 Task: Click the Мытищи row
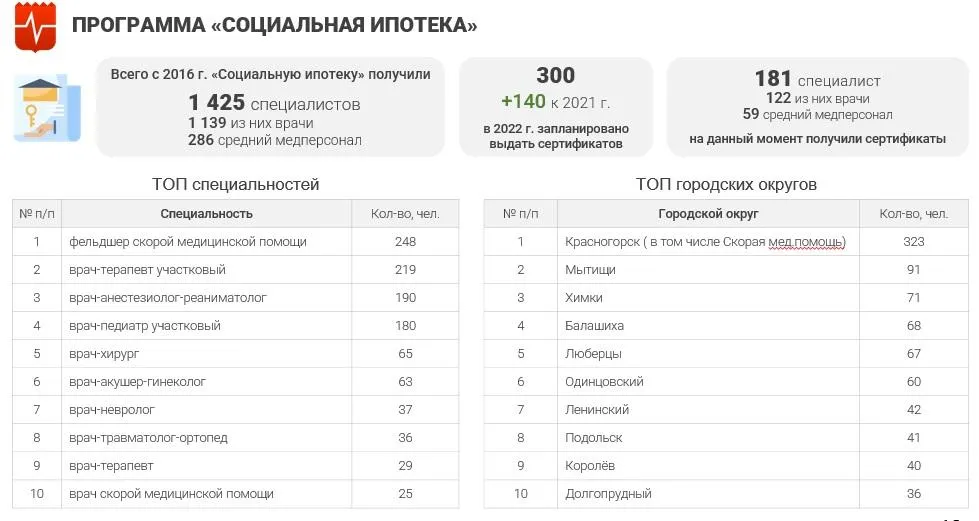[x=726, y=270]
